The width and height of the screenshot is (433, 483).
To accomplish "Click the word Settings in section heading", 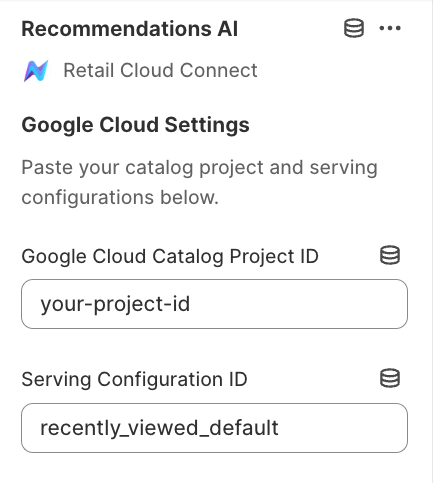I will coord(207,125).
